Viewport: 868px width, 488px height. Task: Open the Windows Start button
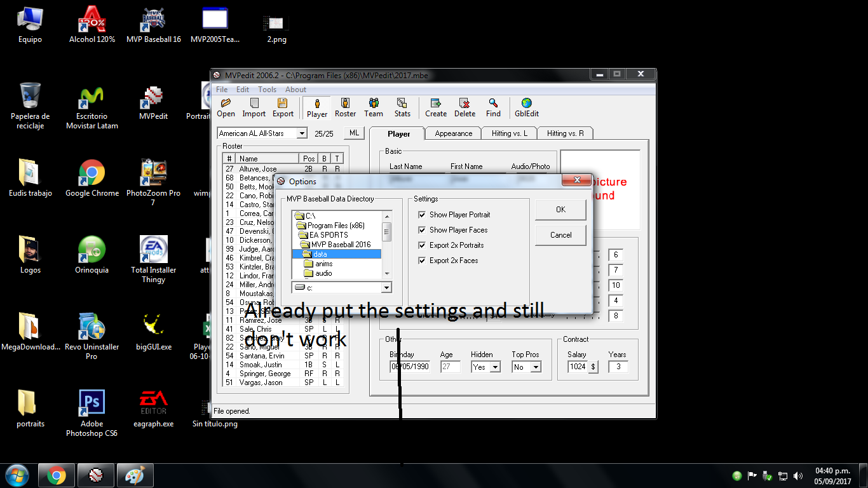pyautogui.click(x=16, y=475)
